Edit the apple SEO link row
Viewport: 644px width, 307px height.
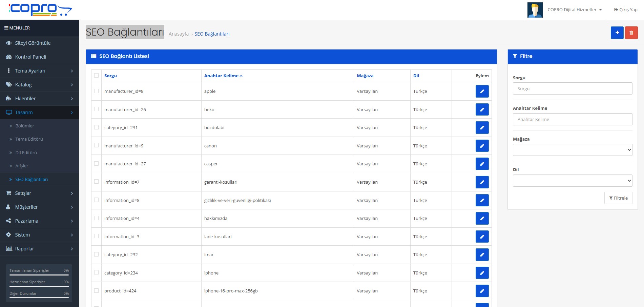click(482, 91)
